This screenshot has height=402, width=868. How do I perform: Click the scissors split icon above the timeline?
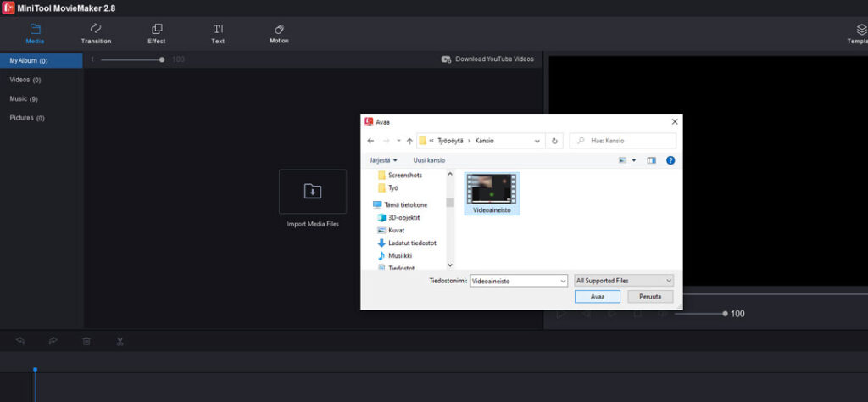(120, 341)
